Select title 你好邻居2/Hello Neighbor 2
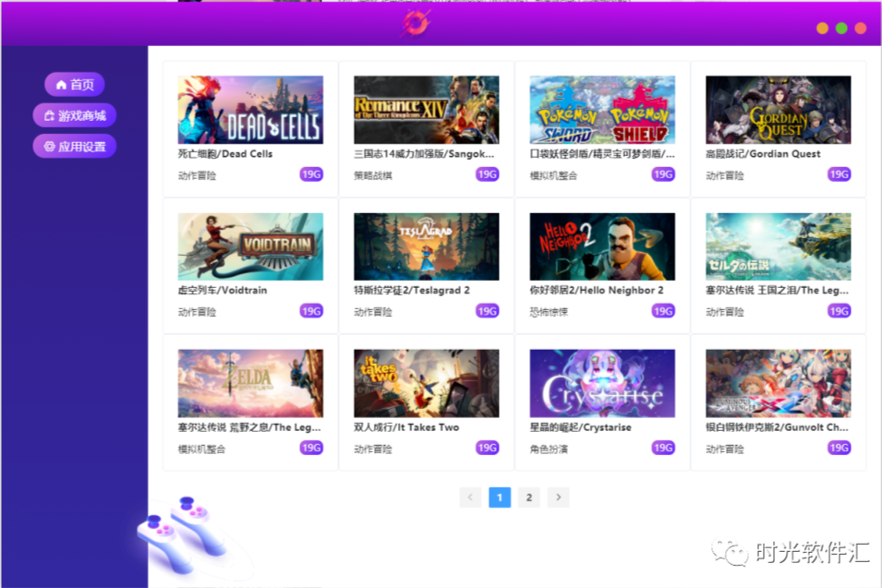The width and height of the screenshot is (882, 588). (597, 291)
